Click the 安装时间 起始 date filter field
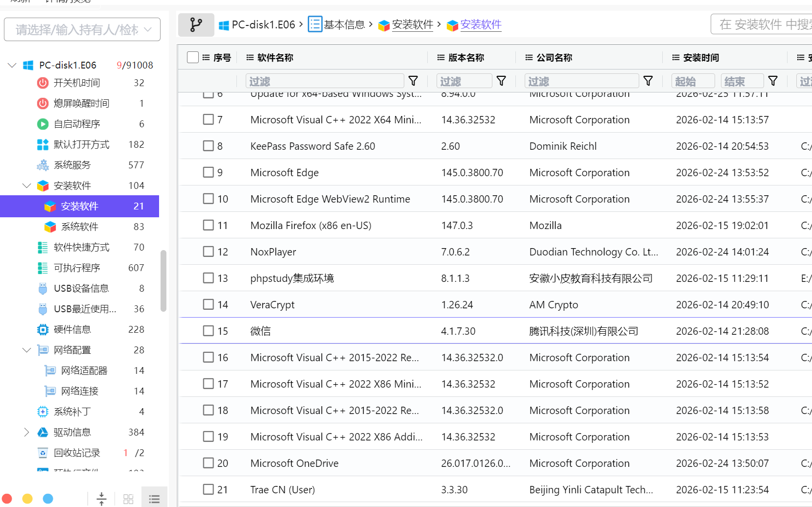 point(693,81)
